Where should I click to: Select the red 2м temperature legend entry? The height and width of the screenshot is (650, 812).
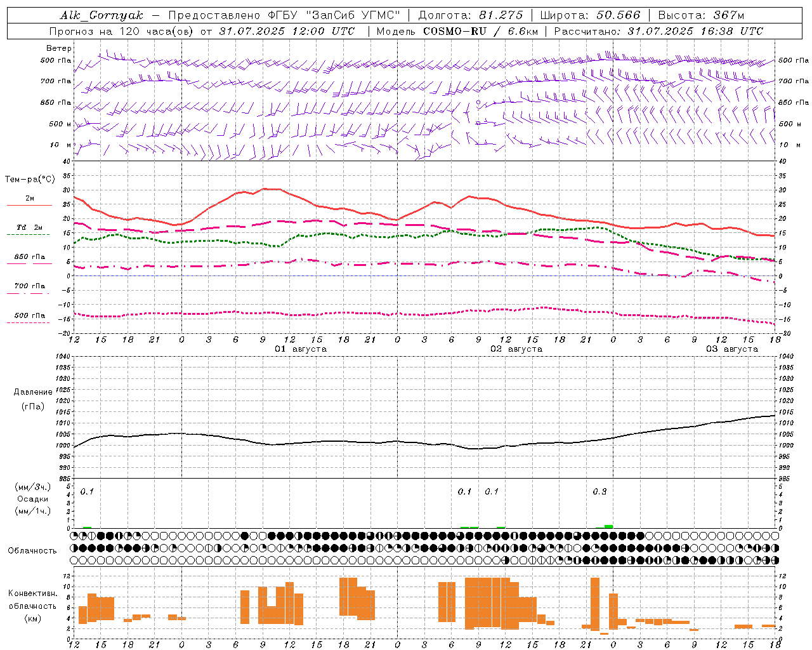pyautogui.click(x=29, y=201)
